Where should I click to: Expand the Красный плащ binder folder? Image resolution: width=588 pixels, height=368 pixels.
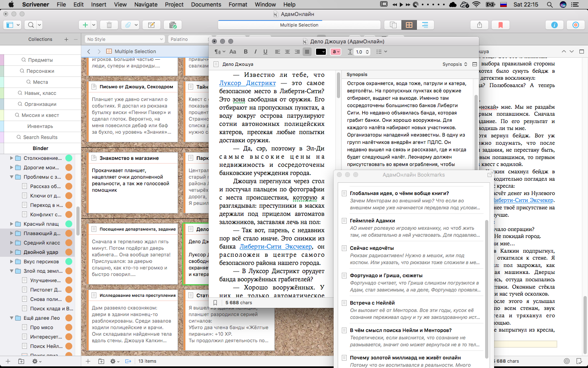pos(11,224)
